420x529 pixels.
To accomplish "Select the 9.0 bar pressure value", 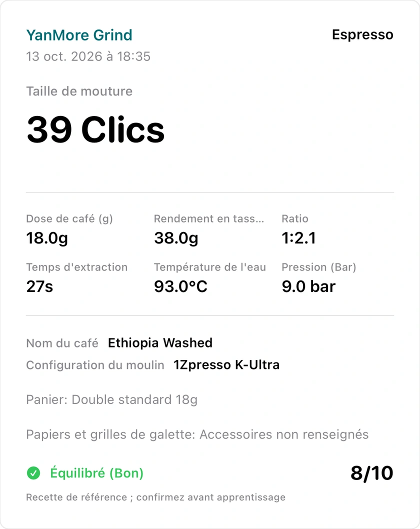I will coord(308,286).
